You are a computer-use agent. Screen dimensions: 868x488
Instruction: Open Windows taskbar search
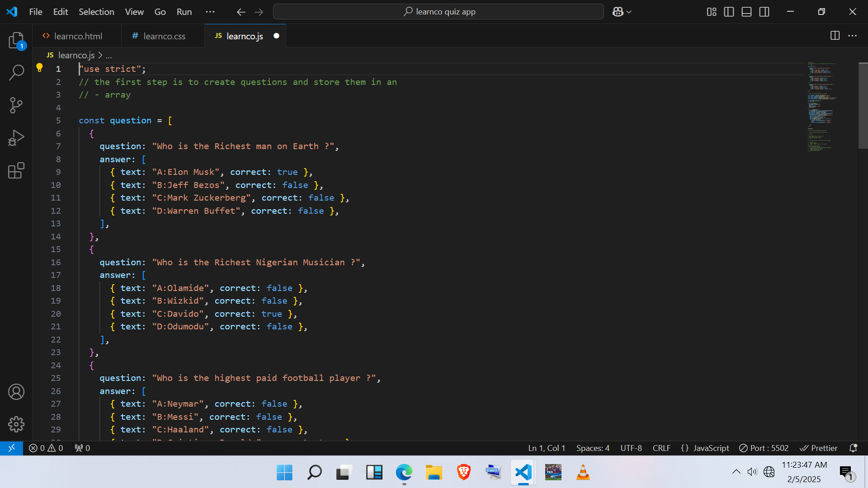314,473
